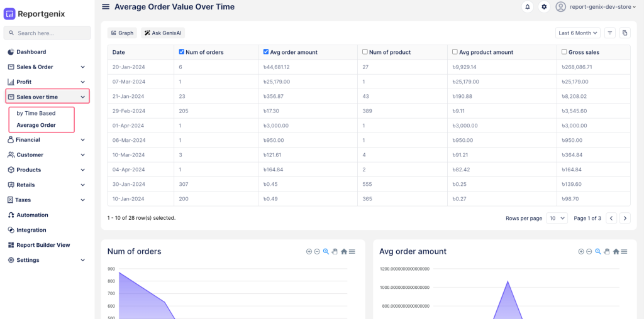Toggle the hamburger sidebar menu icon

click(106, 7)
